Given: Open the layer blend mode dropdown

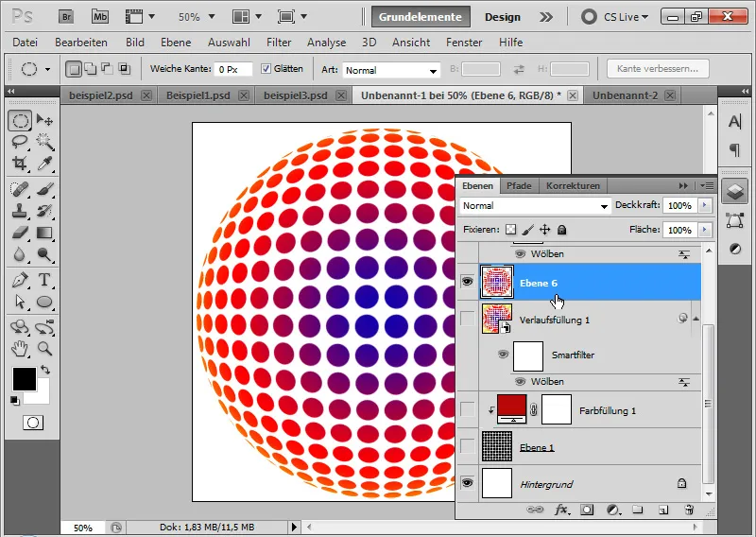Looking at the screenshot, I should [535, 206].
